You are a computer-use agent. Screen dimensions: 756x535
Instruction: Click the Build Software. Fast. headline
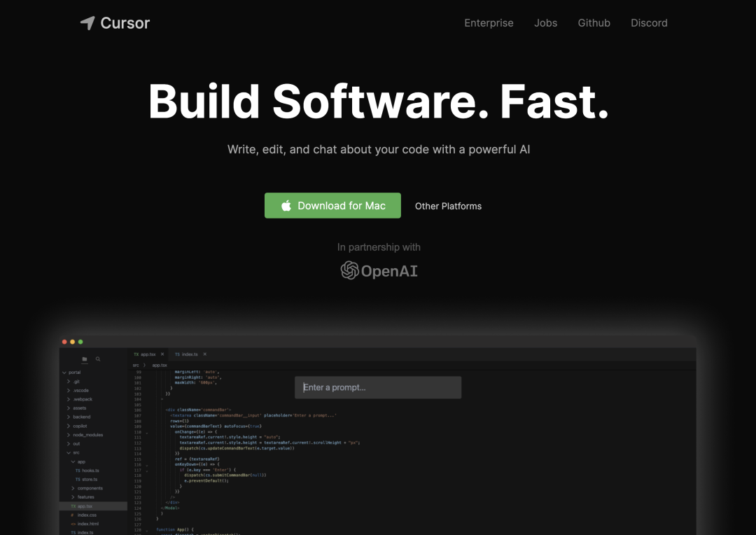coord(379,102)
